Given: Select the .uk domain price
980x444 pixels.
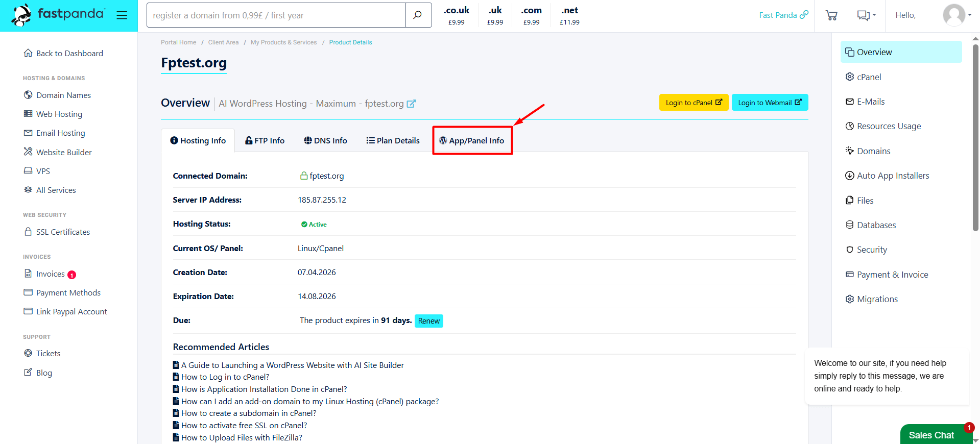Looking at the screenshot, I should click(x=495, y=15).
